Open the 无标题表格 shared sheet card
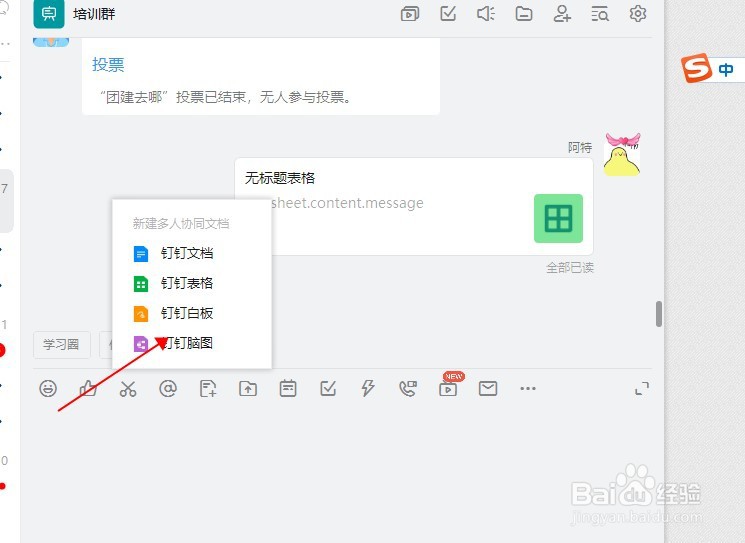 pyautogui.click(x=414, y=206)
